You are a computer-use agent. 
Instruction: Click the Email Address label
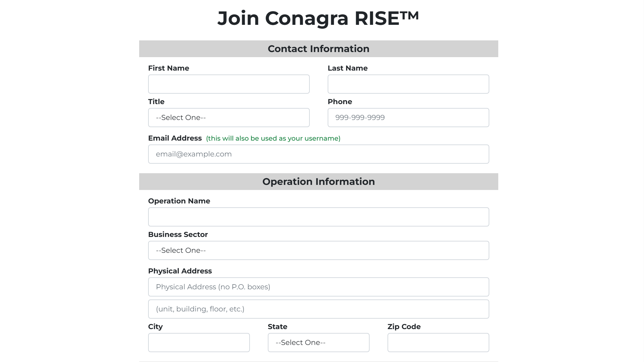[174, 138]
